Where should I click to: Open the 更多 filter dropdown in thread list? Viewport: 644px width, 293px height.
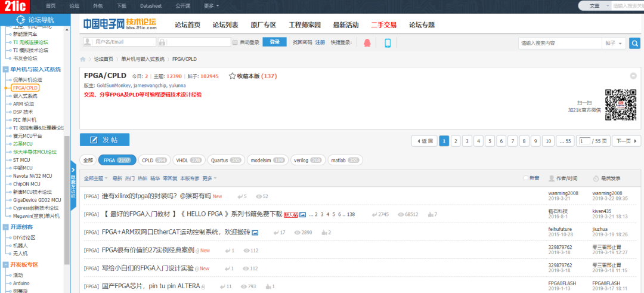pos(209,178)
